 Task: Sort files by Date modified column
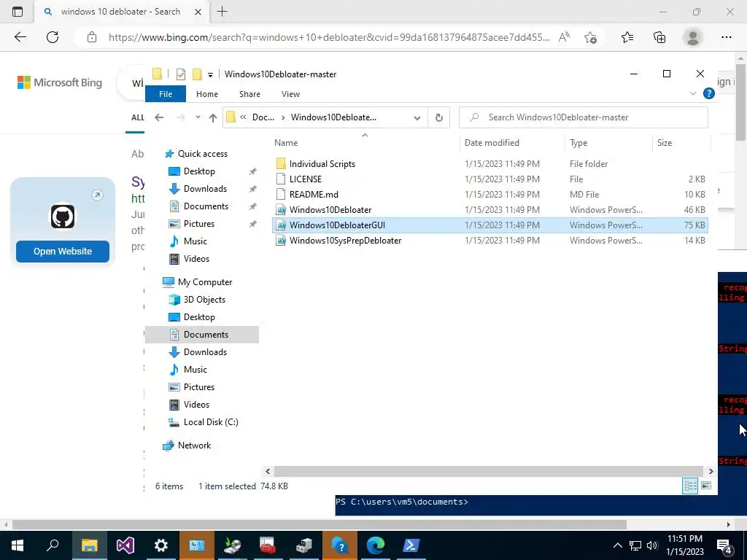(492, 143)
